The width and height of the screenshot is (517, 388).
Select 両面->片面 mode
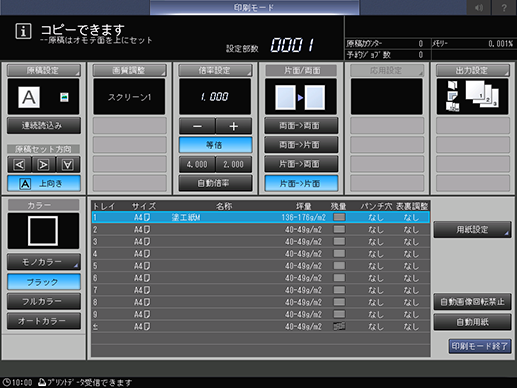301,145
